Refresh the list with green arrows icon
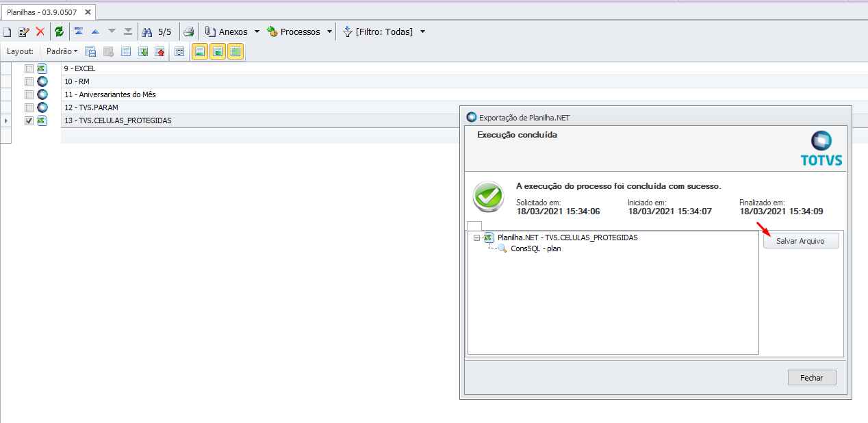868x423 pixels. click(59, 32)
